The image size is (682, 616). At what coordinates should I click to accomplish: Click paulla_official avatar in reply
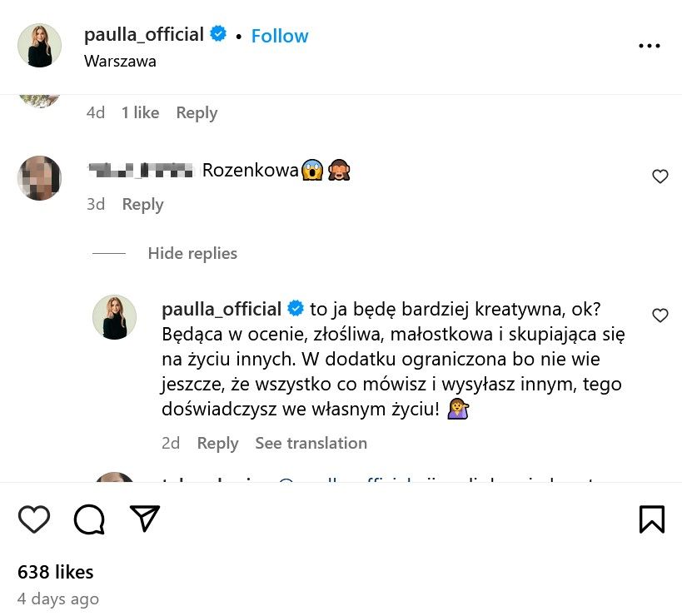point(114,317)
